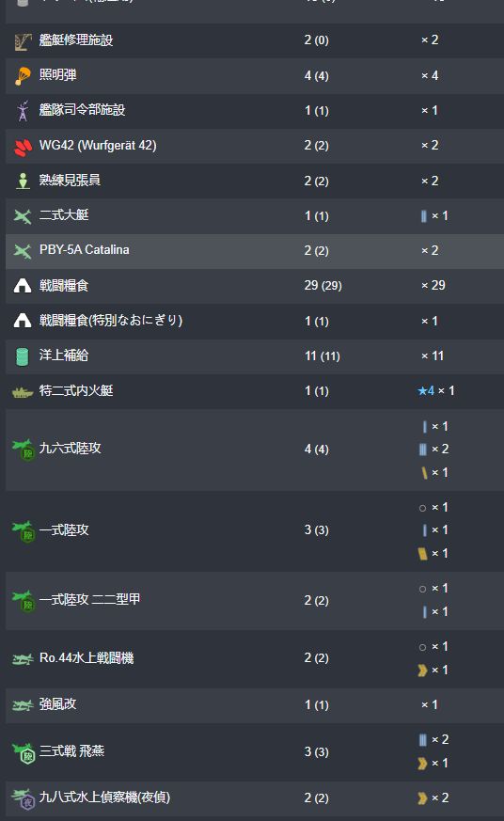
Task: Click the Type 3 Hien fighter icon
Action: (24, 752)
